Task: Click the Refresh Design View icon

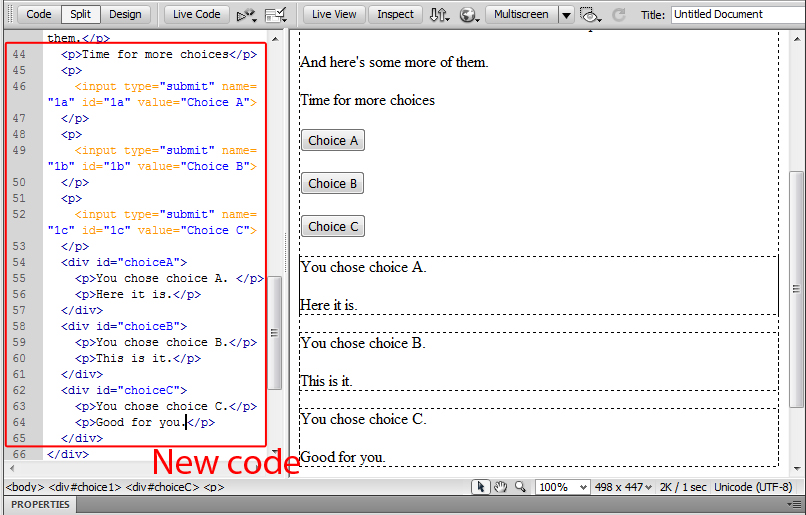Action: coord(619,15)
